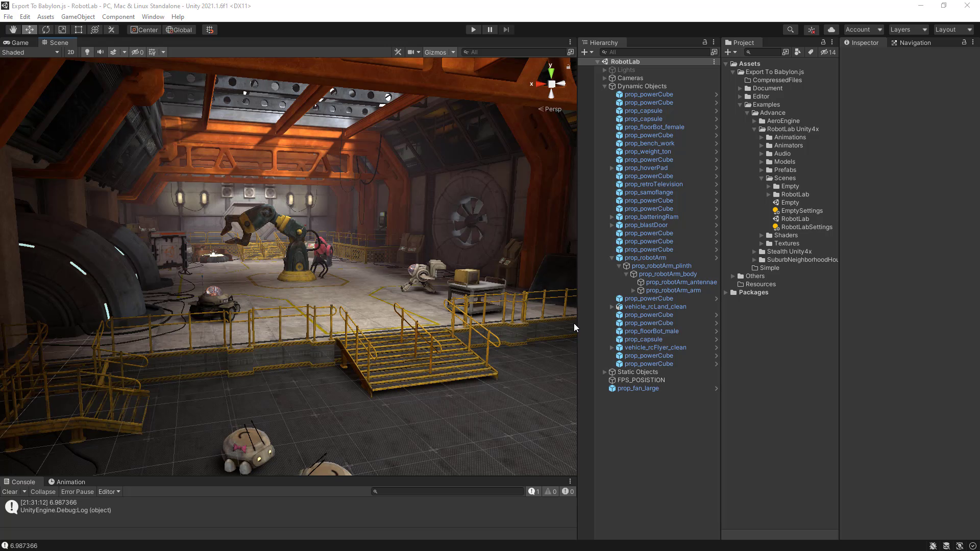Image resolution: width=980 pixels, height=551 pixels.
Task: Select the Rotate tool
Action: point(45,30)
